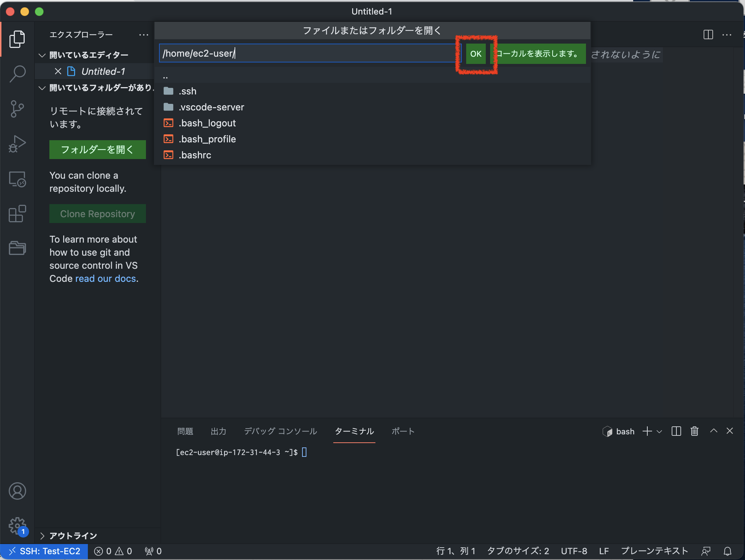Click the Accounts icon in activity bar
The width and height of the screenshot is (745, 560).
17,491
